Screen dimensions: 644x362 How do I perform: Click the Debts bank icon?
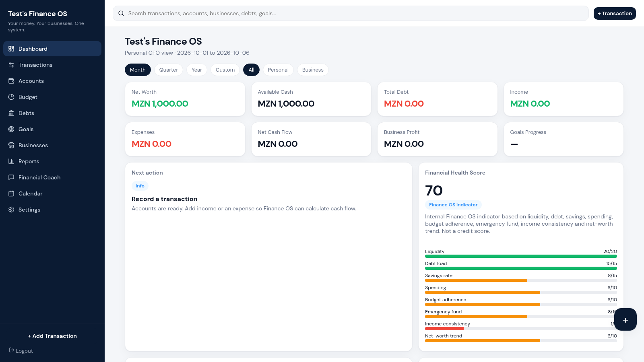click(x=11, y=113)
